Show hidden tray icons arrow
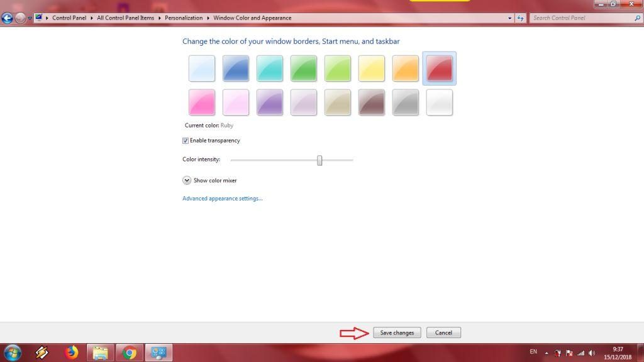Image resolution: width=644 pixels, height=362 pixels. coord(547,353)
